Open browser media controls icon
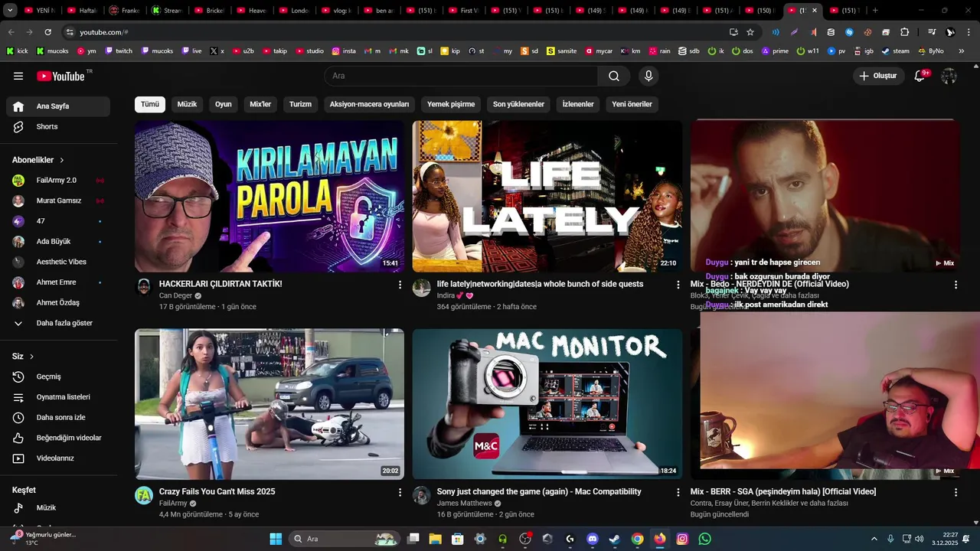980x551 pixels. click(932, 32)
